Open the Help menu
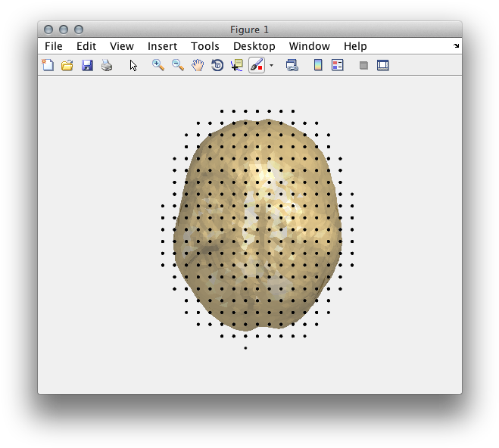This screenshot has height=448, width=499. pos(355,46)
